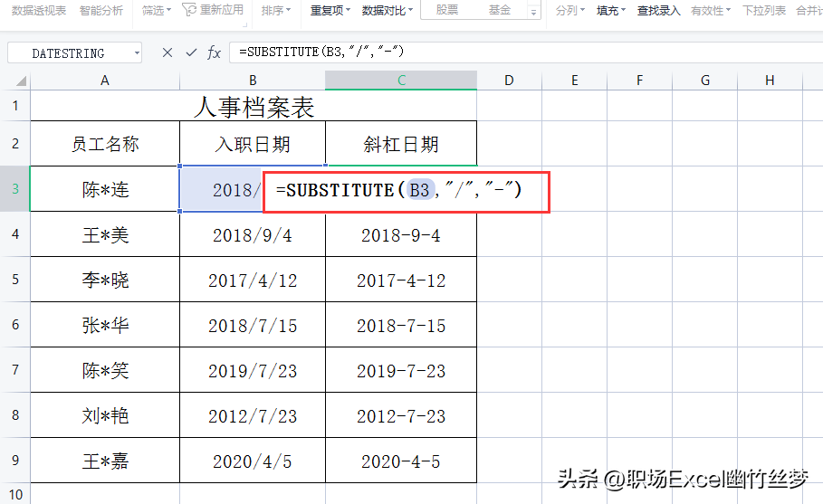Click the cell with name 王*嘉

[105, 461]
